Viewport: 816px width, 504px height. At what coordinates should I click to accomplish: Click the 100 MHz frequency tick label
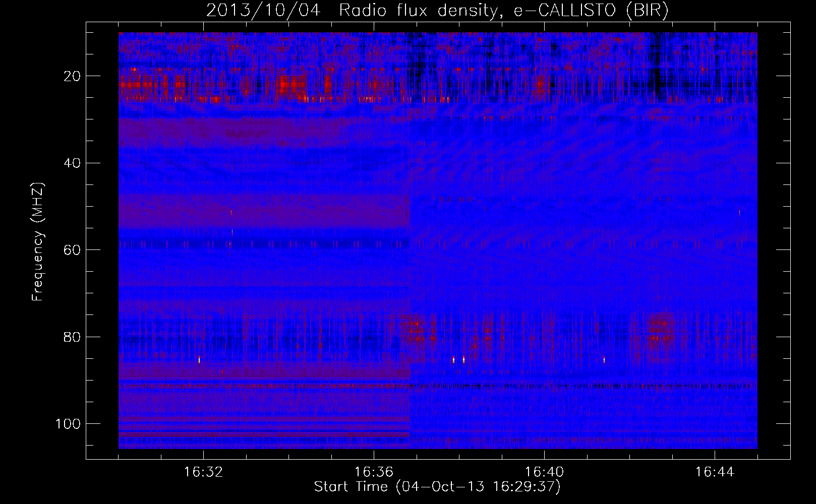click(x=68, y=424)
